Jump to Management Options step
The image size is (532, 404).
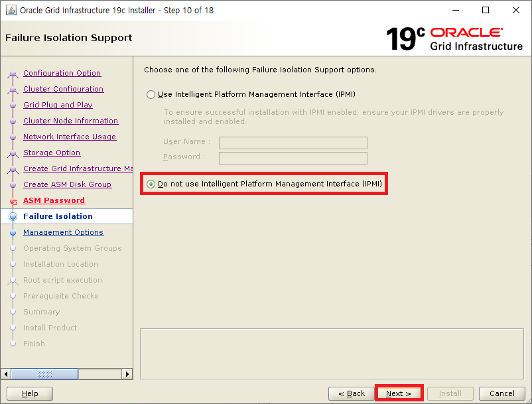coord(64,232)
